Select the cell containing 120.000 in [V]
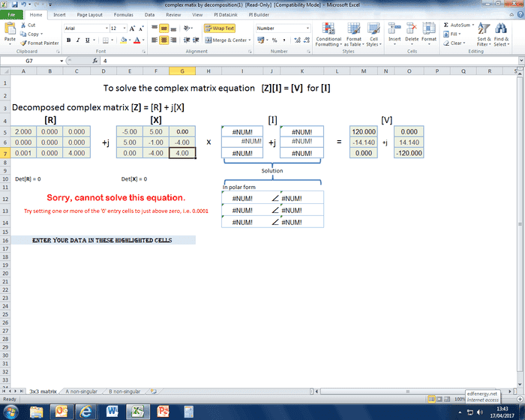Image resolution: width=525 pixels, height=420 pixels. tap(363, 131)
